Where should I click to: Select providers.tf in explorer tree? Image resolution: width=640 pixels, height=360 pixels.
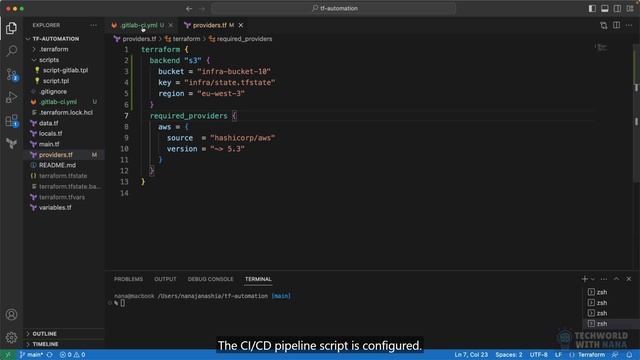(x=56, y=155)
